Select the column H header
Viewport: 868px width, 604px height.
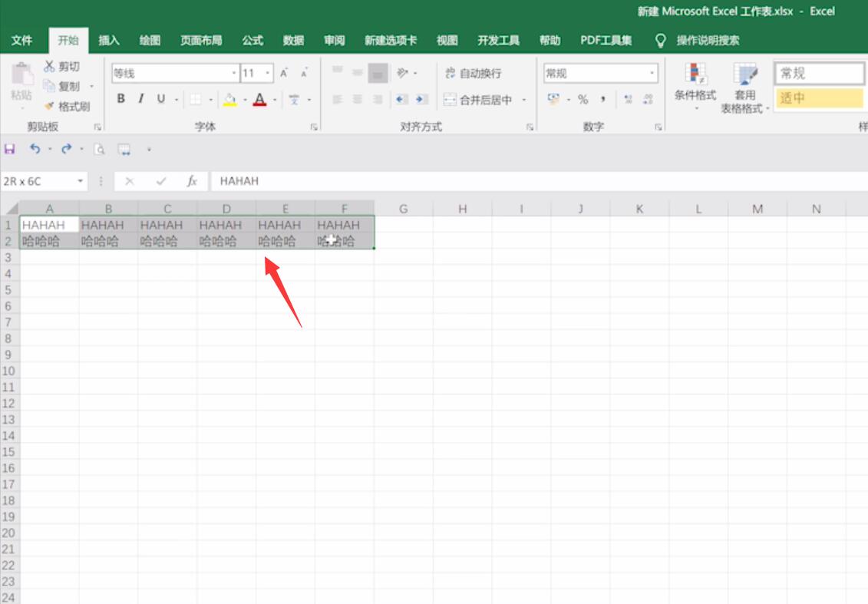click(x=462, y=209)
